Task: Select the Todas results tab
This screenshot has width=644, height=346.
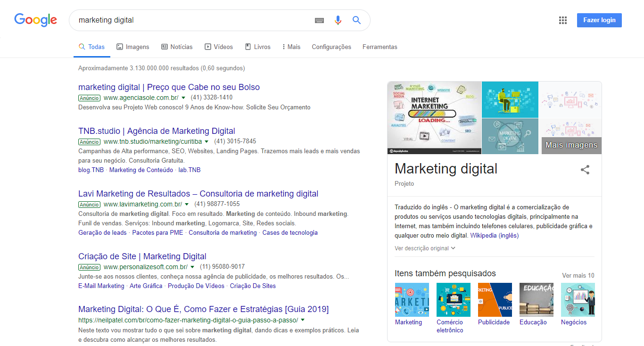Action: [x=91, y=47]
